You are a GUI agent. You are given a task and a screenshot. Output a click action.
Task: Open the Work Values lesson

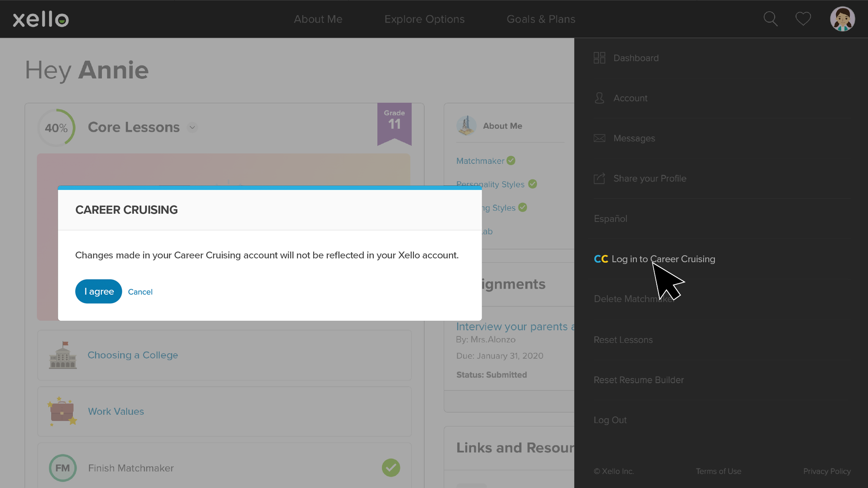click(116, 411)
